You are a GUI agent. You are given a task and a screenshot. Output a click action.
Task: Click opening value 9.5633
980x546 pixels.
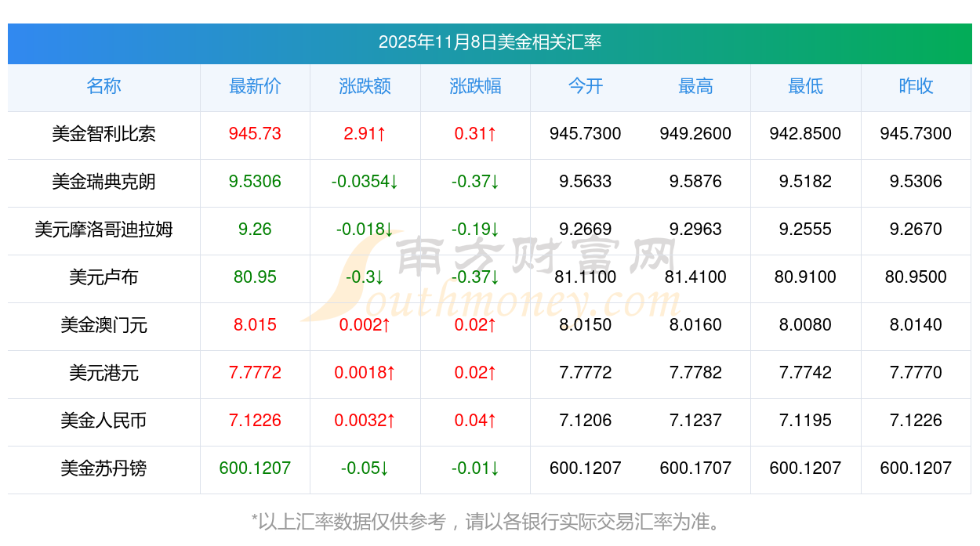[586, 182]
